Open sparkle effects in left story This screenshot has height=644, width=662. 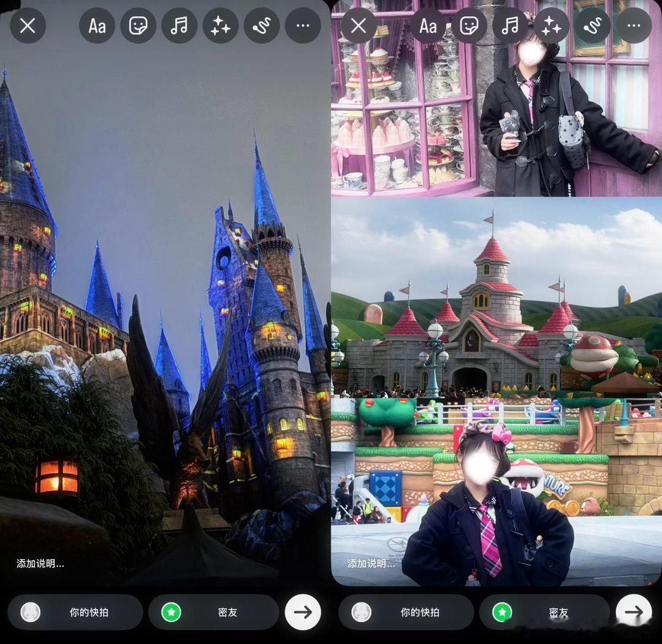pos(221,26)
